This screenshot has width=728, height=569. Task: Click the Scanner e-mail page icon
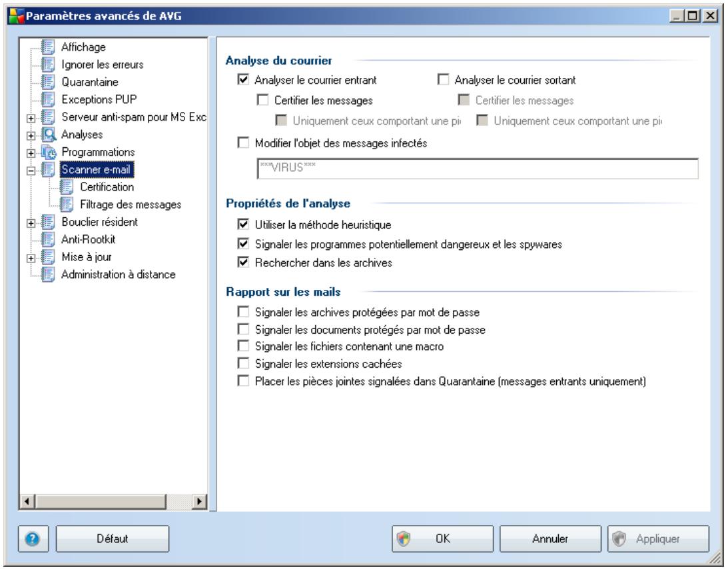[x=48, y=169]
